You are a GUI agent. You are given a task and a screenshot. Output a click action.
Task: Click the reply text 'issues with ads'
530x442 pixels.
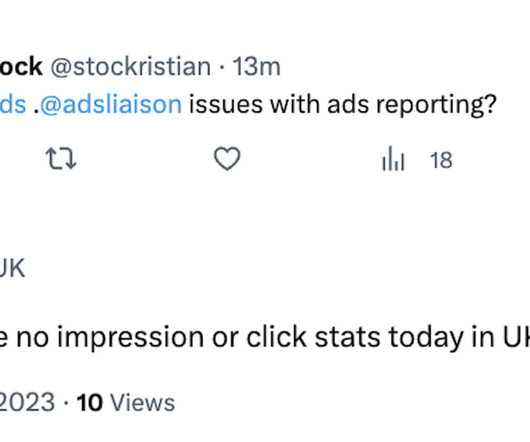[x=279, y=104]
